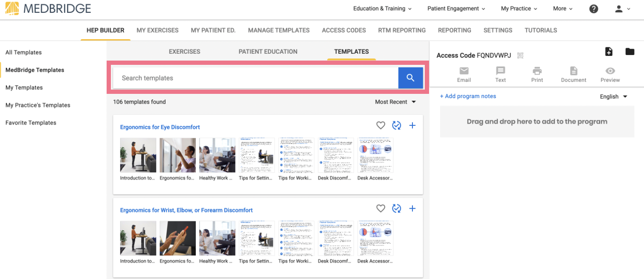Click the blue search magnifier button

tap(410, 78)
